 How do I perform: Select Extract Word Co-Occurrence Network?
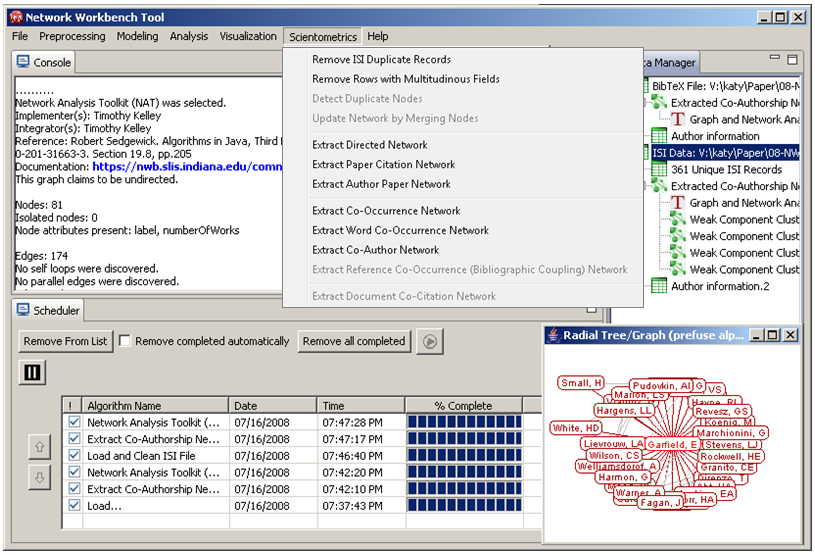[x=401, y=231]
